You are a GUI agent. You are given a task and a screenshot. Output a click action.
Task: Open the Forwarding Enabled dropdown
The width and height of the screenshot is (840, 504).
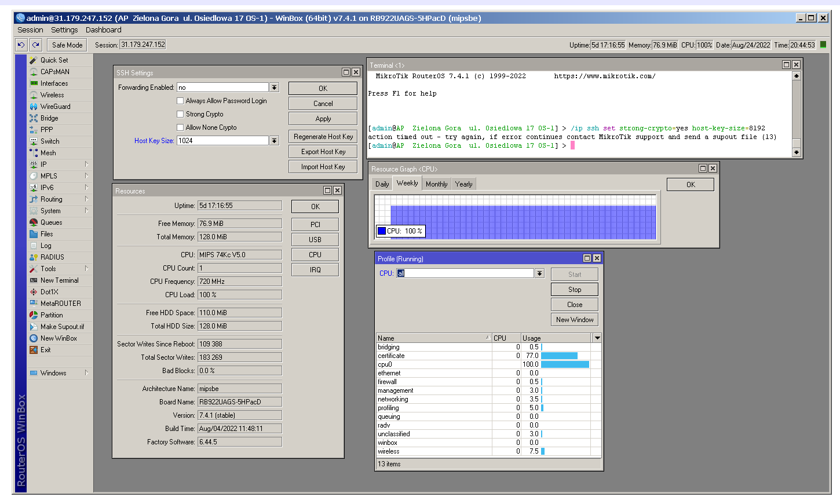pos(275,87)
